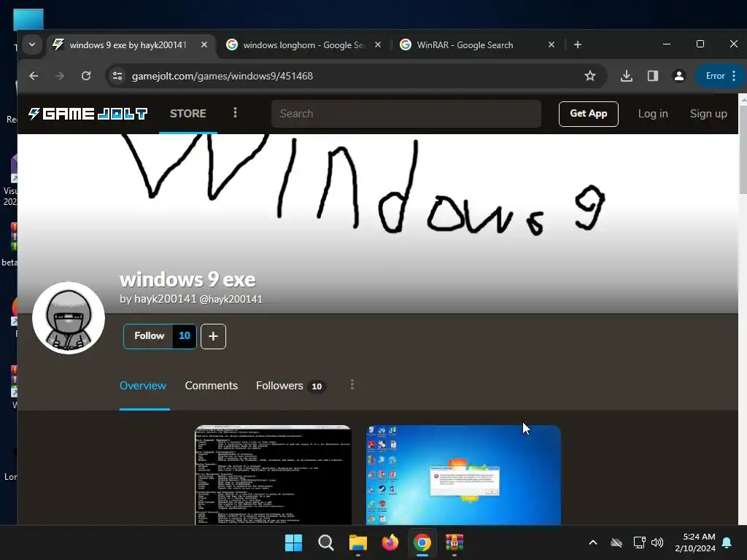This screenshot has height=560, width=747.
Task: Open the Chrome downloads icon
Action: click(627, 76)
